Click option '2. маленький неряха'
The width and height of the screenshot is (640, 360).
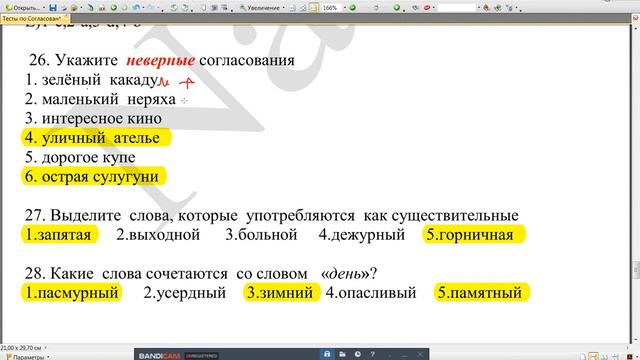click(x=100, y=99)
